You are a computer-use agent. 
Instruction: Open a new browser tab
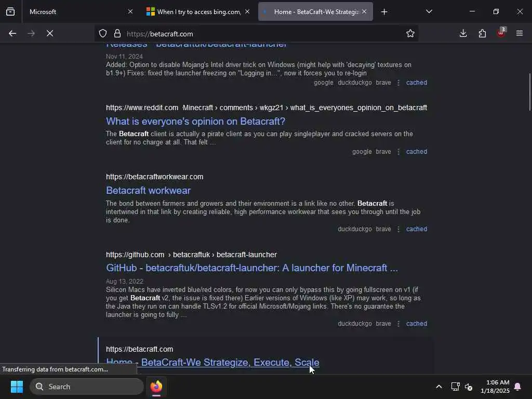(x=384, y=12)
